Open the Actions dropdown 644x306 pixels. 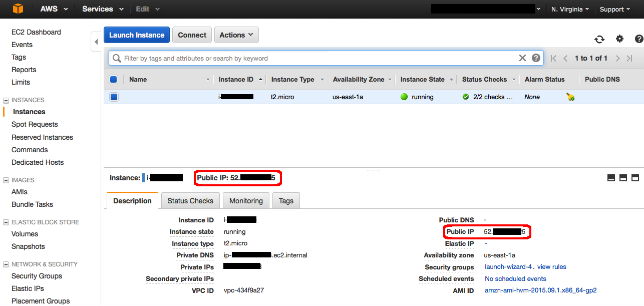(236, 35)
